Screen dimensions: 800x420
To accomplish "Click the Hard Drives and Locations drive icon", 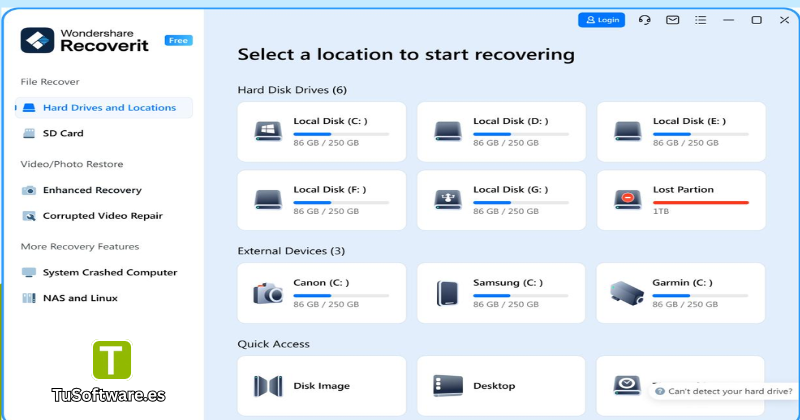I will click(29, 108).
